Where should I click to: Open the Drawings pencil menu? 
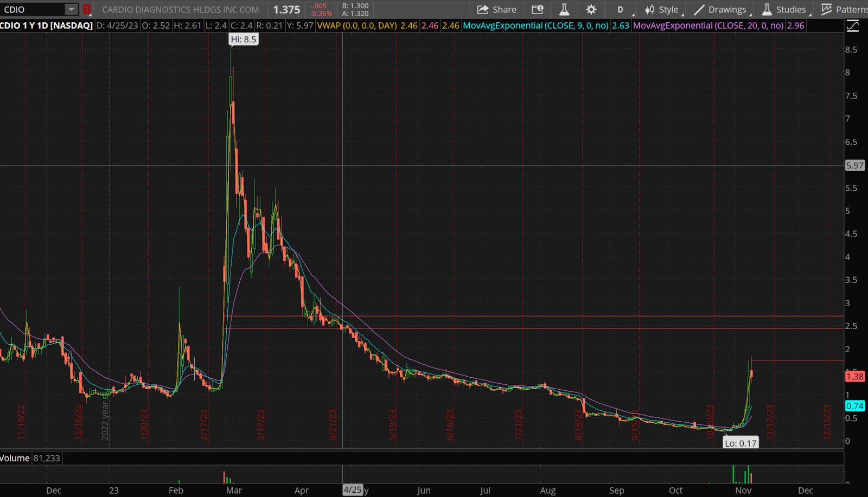click(720, 9)
